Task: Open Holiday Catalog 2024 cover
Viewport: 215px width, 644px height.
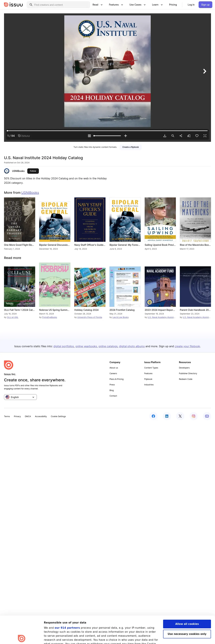Action: tap(90, 287)
